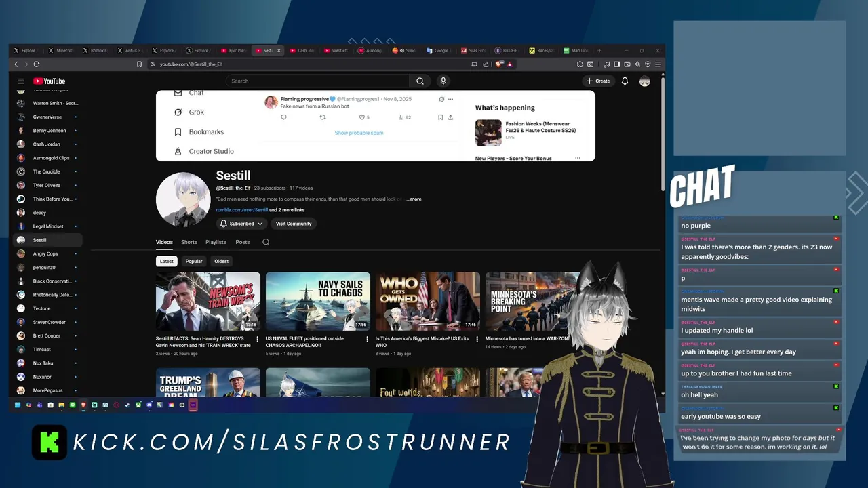
Task: Open a new browser tab with plus
Action: point(599,50)
